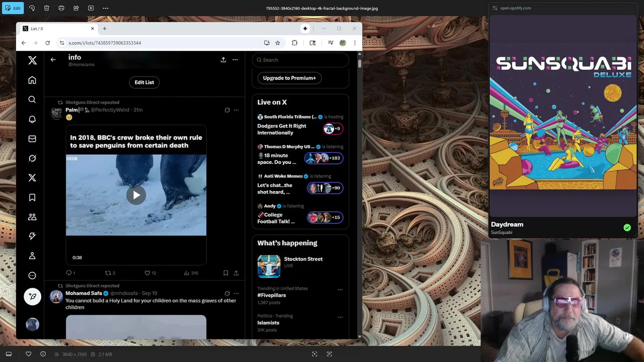Go to Home in X sidebar
The image size is (644, 362).
pyautogui.click(x=32, y=80)
